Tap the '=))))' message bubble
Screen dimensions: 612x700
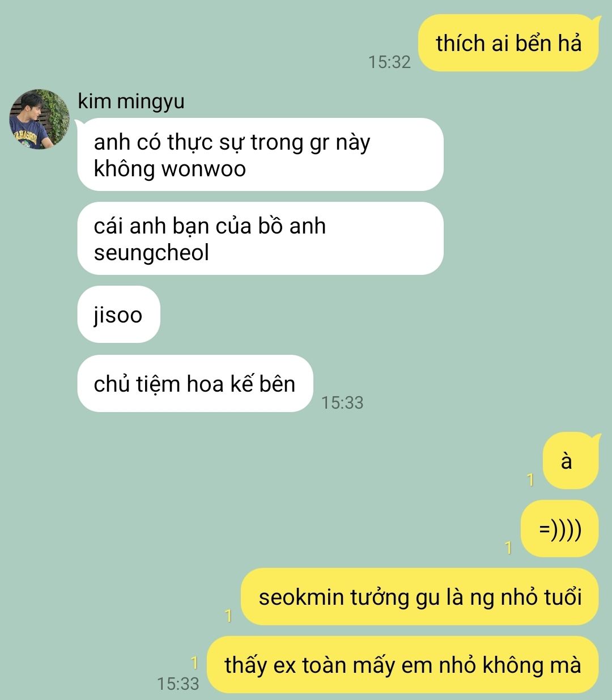pos(559,529)
